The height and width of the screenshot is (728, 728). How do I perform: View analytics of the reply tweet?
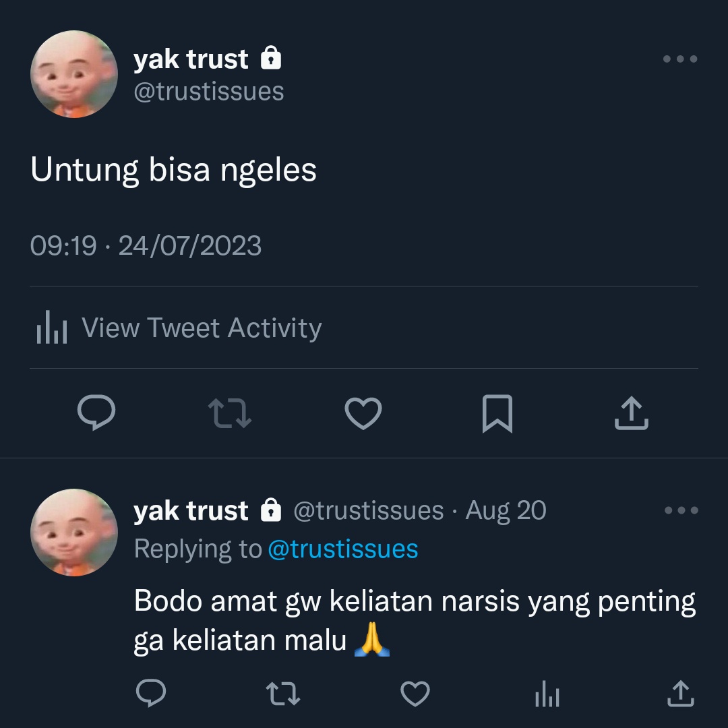coord(547,694)
